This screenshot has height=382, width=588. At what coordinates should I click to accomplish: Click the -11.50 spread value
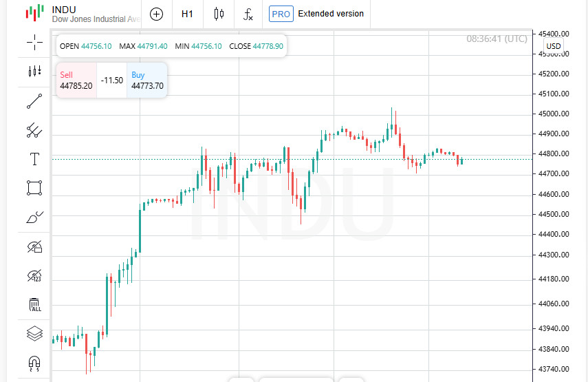click(x=111, y=81)
